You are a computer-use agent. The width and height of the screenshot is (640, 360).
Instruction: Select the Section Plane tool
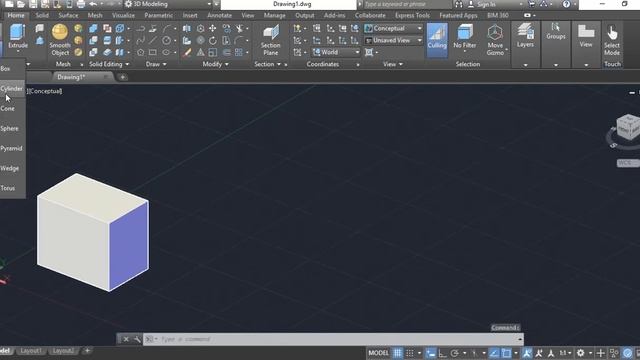(271, 40)
